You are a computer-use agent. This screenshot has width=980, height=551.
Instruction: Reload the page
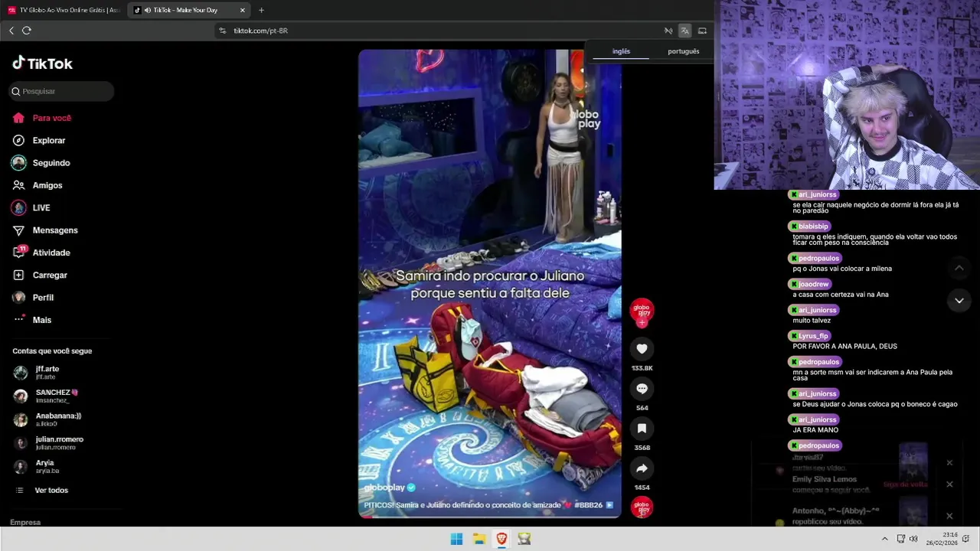27,31
